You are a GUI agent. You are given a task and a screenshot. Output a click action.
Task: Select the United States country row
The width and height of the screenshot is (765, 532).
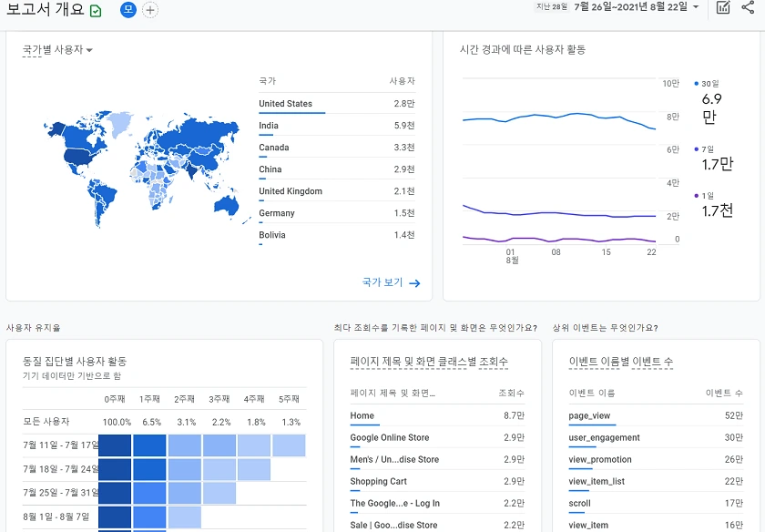tap(337, 104)
